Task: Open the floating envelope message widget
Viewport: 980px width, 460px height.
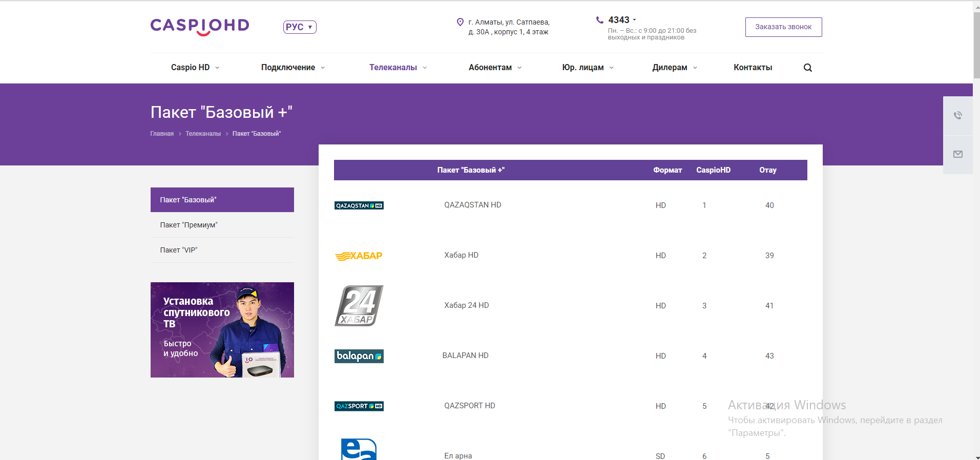Action: point(958,154)
